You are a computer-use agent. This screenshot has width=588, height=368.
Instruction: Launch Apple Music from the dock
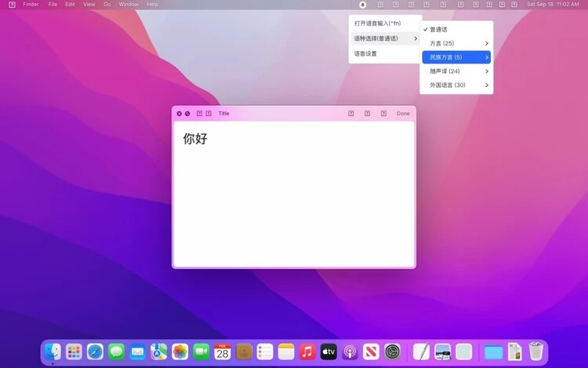pos(307,352)
